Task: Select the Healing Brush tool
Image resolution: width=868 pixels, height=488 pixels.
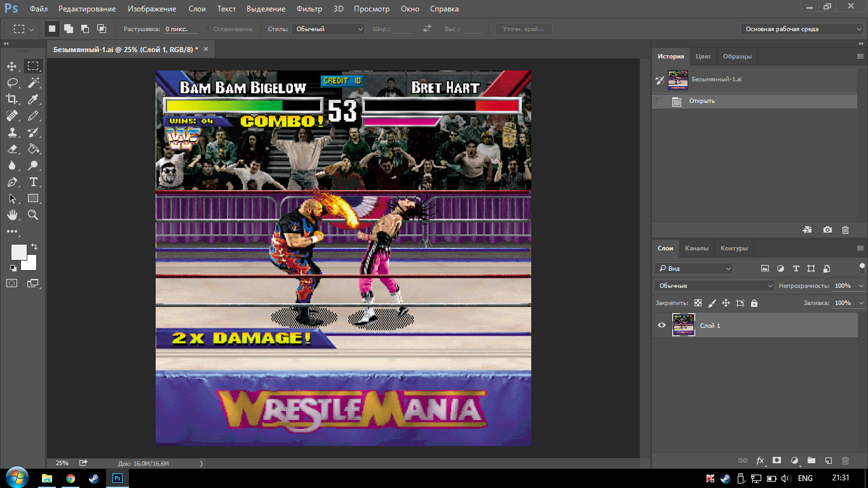Action: click(x=12, y=116)
